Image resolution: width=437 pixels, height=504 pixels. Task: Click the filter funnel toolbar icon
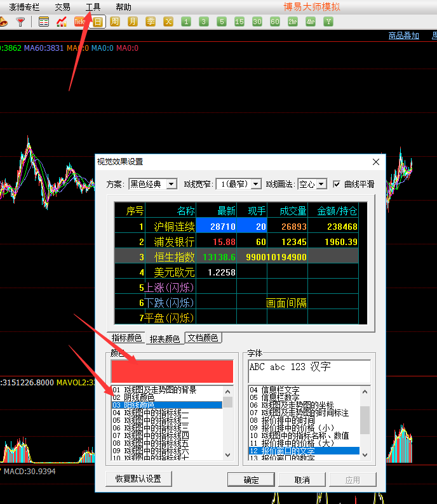pos(20,22)
